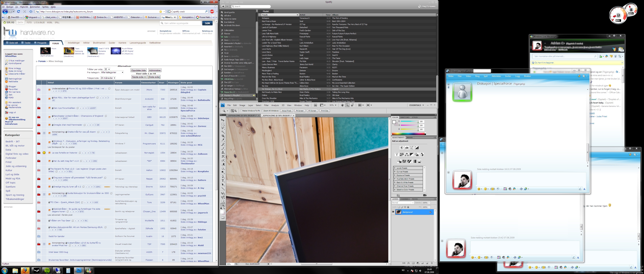
Task: Click the Actual Pixels button
Action: pyautogui.click(x=287, y=111)
